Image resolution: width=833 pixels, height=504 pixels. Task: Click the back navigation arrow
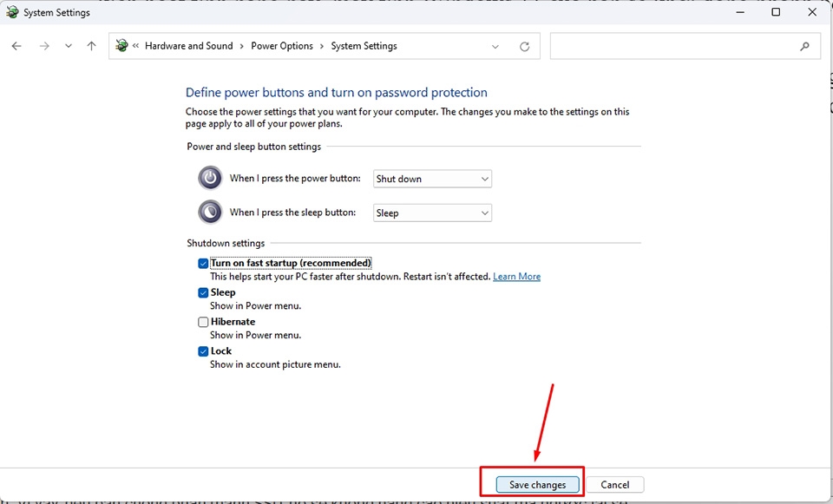[x=16, y=45]
